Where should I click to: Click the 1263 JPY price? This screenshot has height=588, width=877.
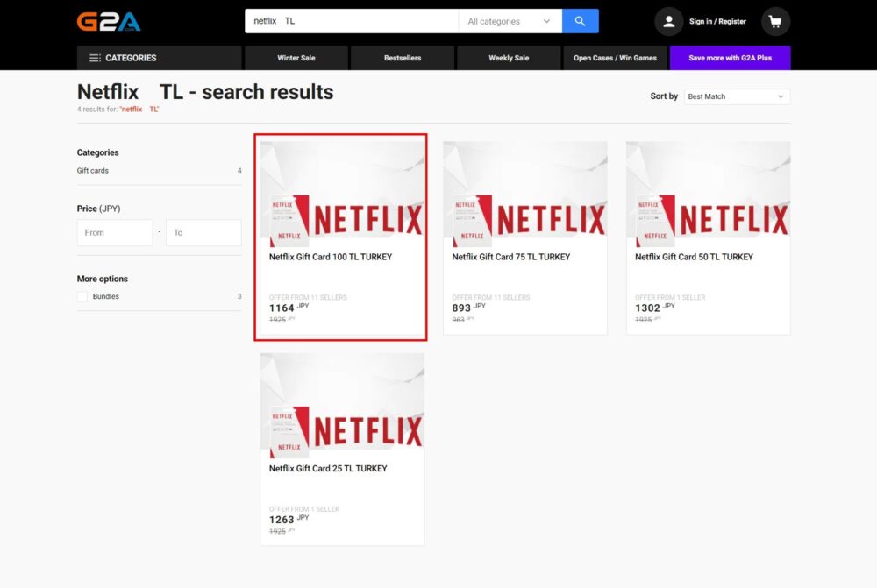(x=289, y=520)
